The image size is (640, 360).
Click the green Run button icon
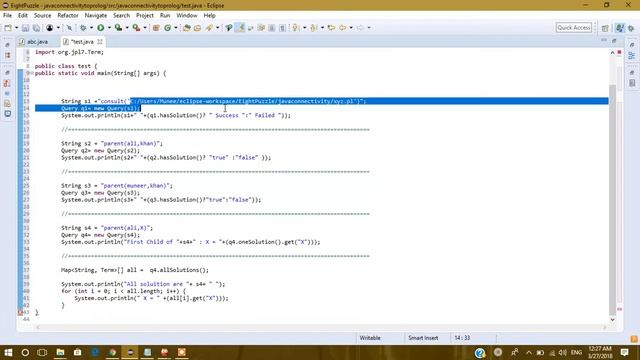100,28
